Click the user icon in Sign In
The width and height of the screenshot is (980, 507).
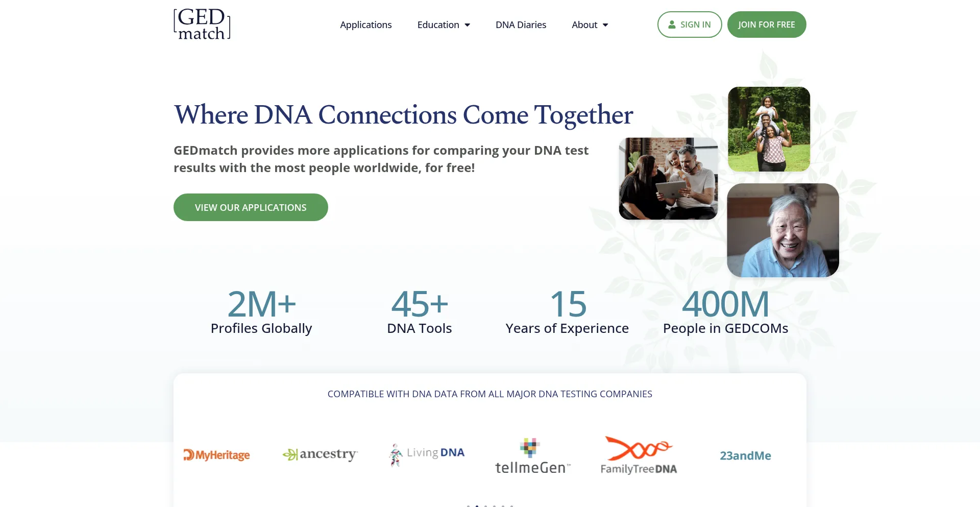(672, 25)
